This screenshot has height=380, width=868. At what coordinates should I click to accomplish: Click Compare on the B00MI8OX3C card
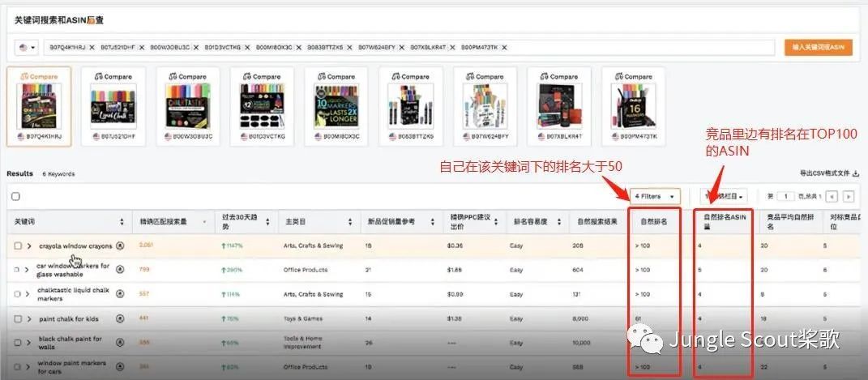tap(336, 77)
